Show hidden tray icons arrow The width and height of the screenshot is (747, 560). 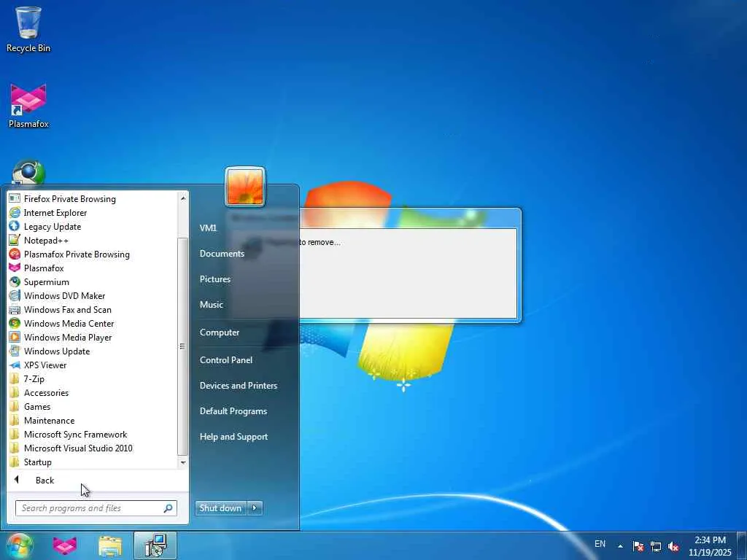click(x=620, y=546)
